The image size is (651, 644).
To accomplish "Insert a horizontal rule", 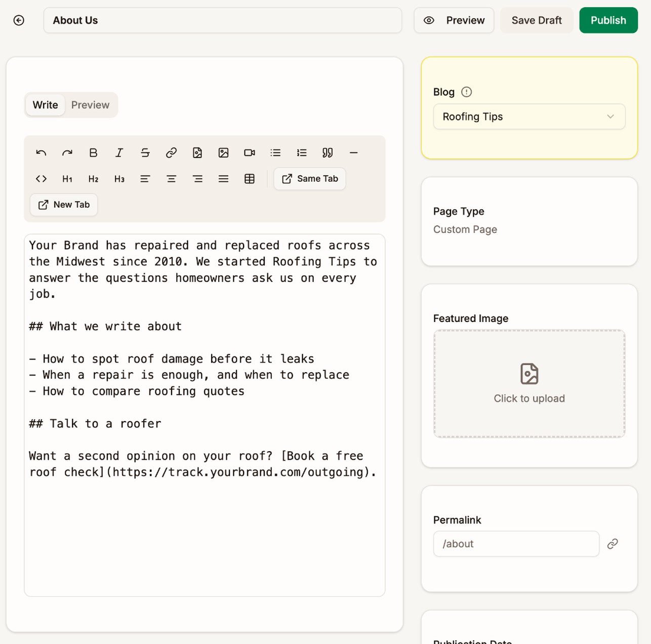I will coord(354,153).
